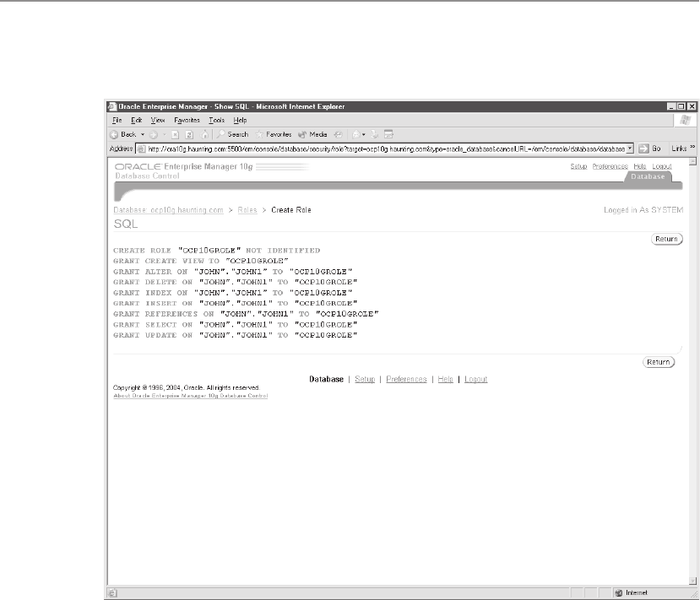This screenshot has height=600, width=700.
Task: Click the GRANT DELETE statement line
Action: pos(236,283)
